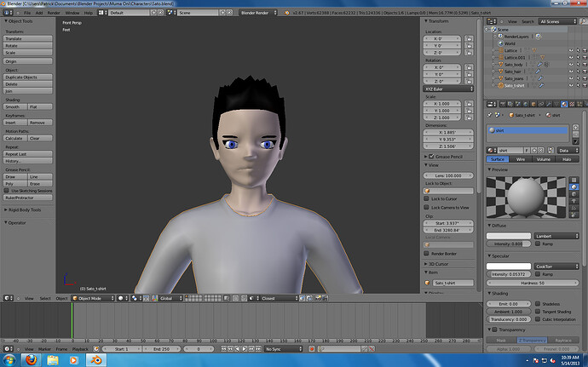This screenshot has height=367, width=588.
Task: Open the Object Mode dropdown
Action: (93, 298)
